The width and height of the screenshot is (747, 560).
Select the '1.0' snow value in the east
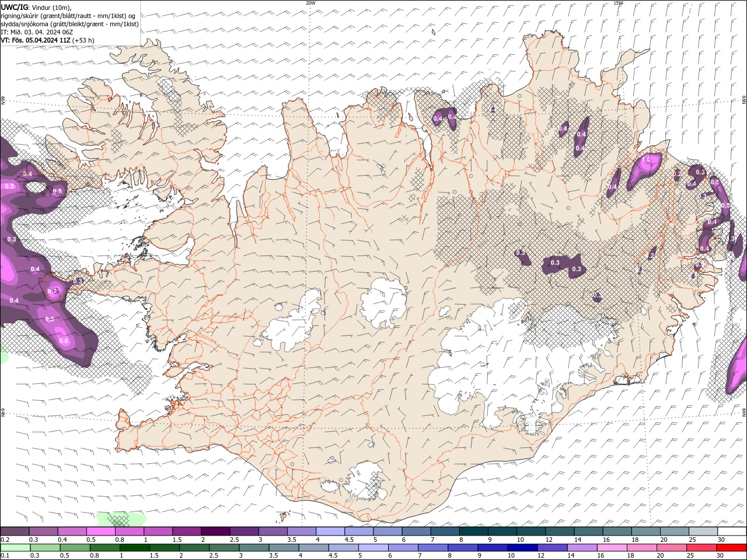coord(647,159)
